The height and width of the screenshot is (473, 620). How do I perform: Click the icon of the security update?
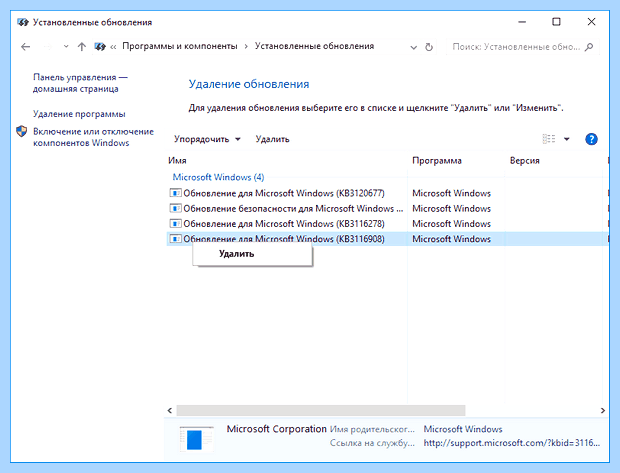pyautogui.click(x=175, y=208)
